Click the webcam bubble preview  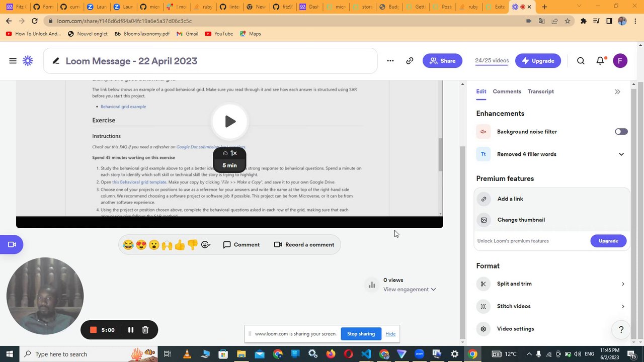coord(45,296)
